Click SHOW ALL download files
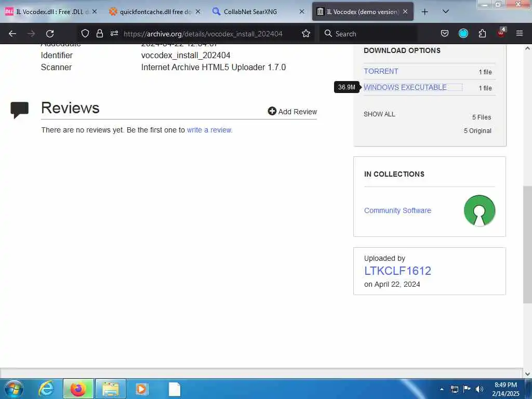This screenshot has height=399, width=532. point(379,114)
